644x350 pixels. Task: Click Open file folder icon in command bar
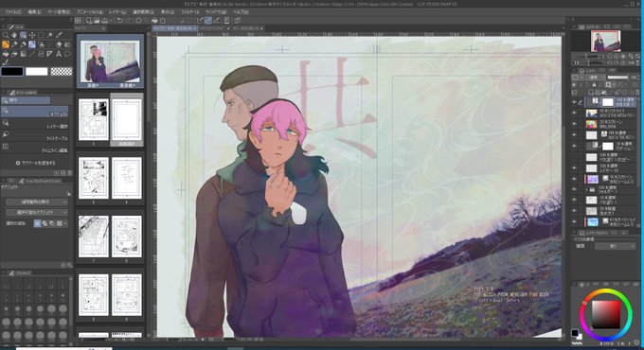[97, 21]
